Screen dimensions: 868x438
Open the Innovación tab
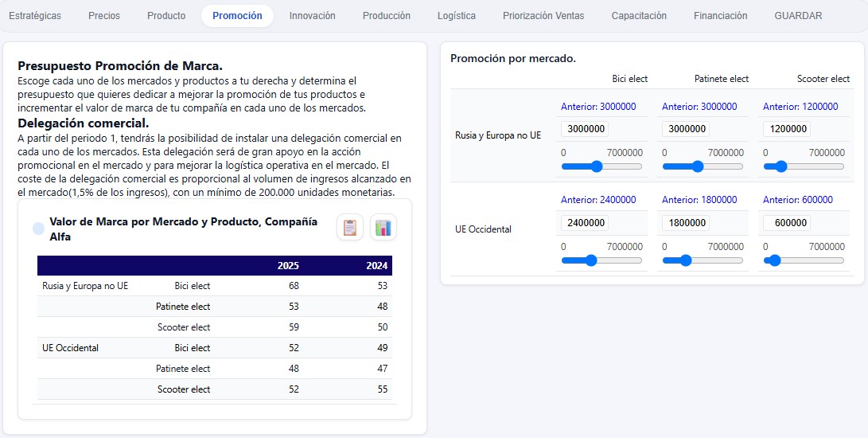pyautogui.click(x=312, y=15)
